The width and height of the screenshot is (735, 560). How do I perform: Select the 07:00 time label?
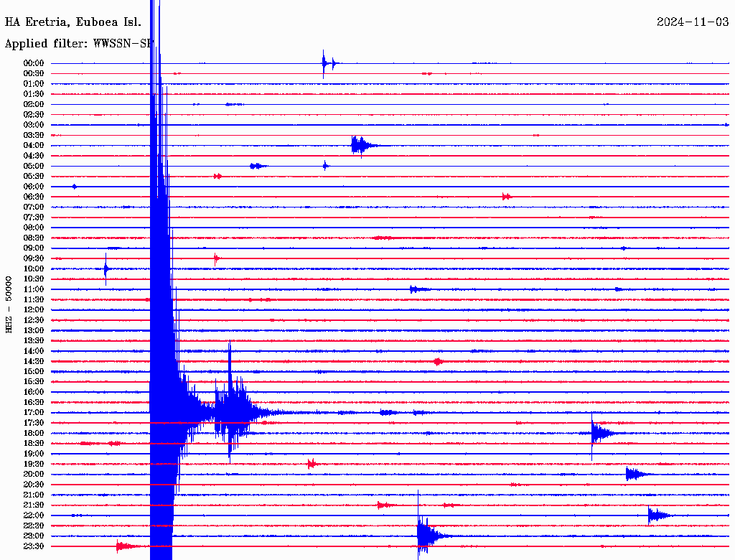click(x=34, y=207)
